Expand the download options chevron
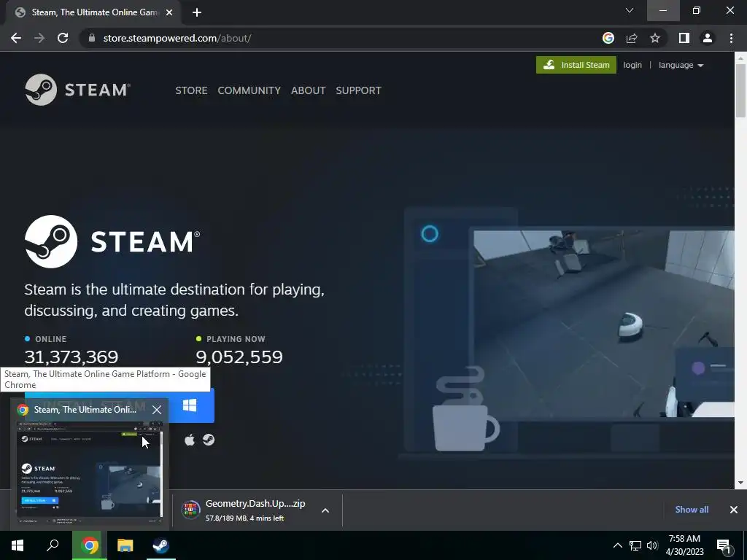 [325, 510]
